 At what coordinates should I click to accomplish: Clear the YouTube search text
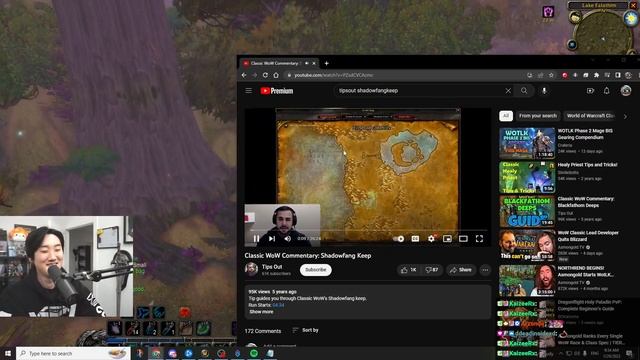508,91
